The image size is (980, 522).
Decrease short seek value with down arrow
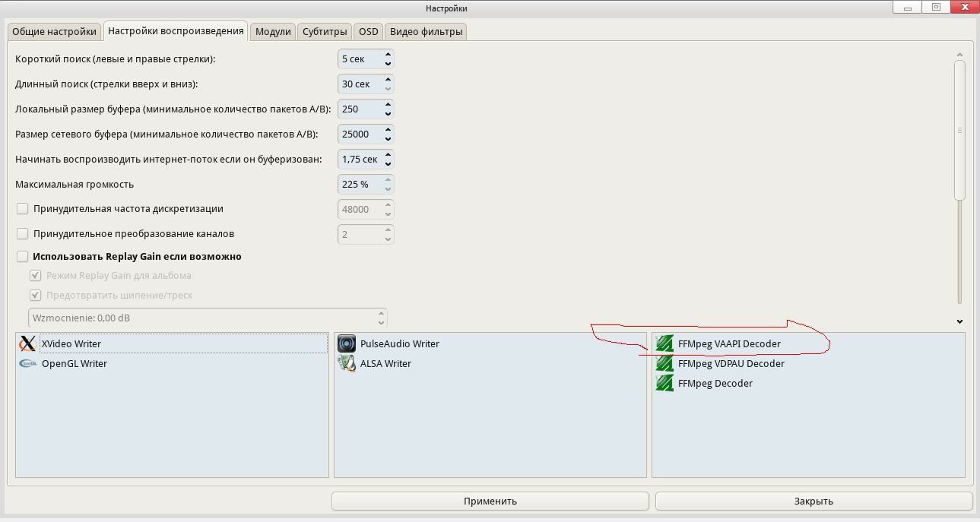(x=388, y=64)
